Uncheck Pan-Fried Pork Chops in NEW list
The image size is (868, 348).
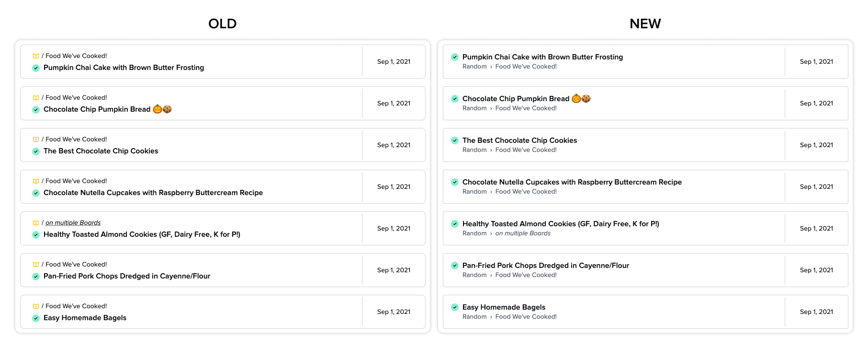coord(455,266)
